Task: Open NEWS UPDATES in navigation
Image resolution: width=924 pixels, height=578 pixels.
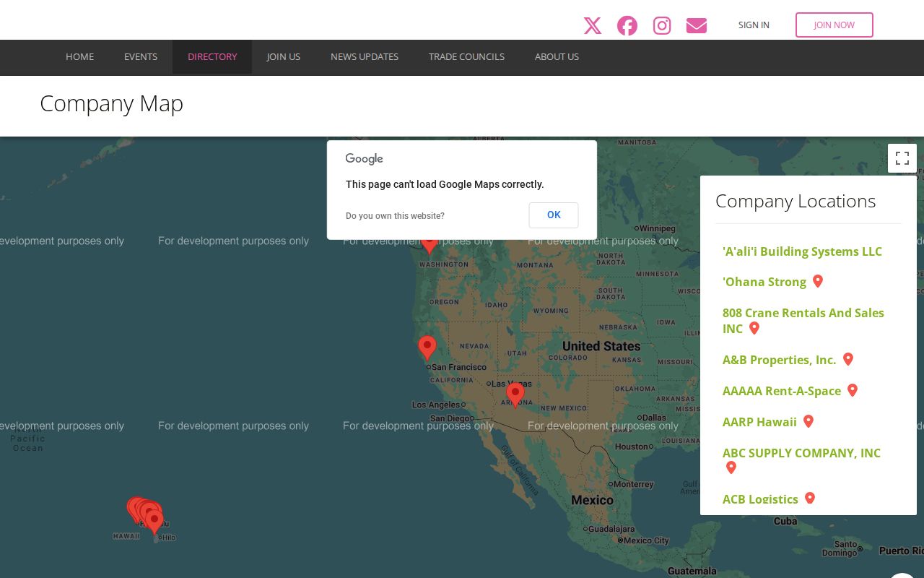Action: pyautogui.click(x=365, y=57)
